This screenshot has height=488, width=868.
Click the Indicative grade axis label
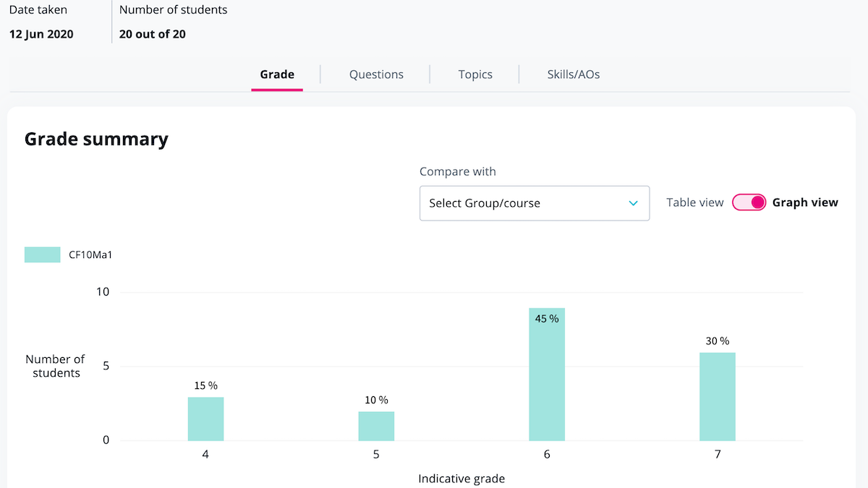coord(461,479)
